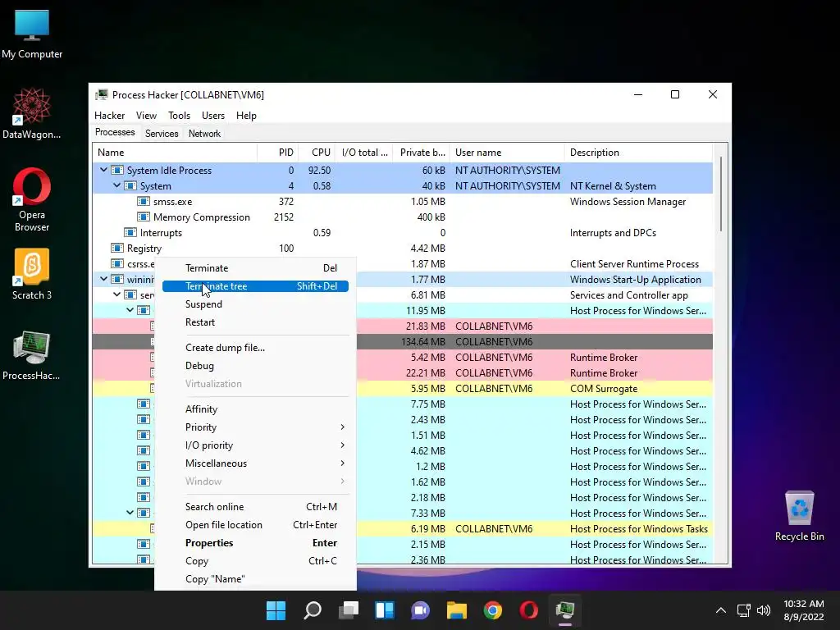Switch to the Services tab
The image size is (840, 630).
pos(162,134)
